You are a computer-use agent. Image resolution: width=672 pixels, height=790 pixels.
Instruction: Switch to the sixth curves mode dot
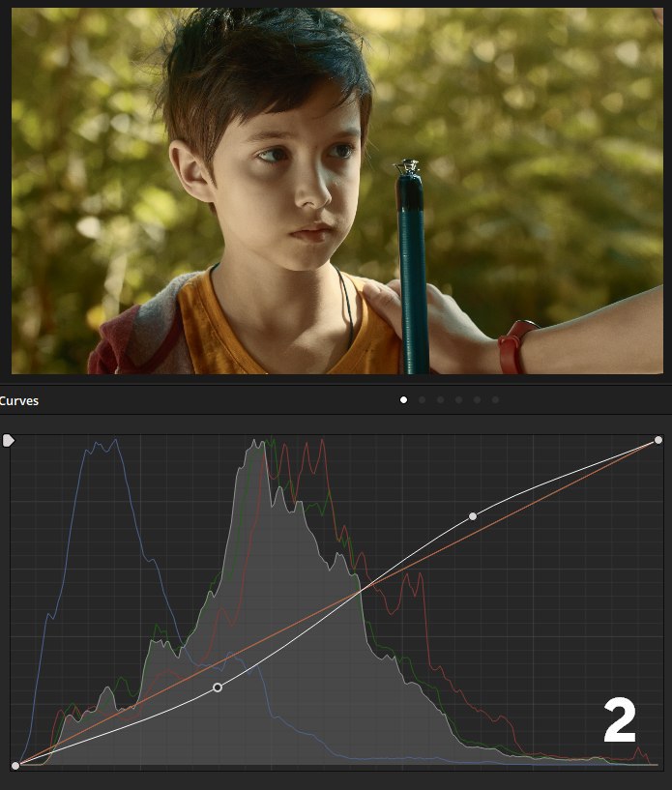point(496,399)
